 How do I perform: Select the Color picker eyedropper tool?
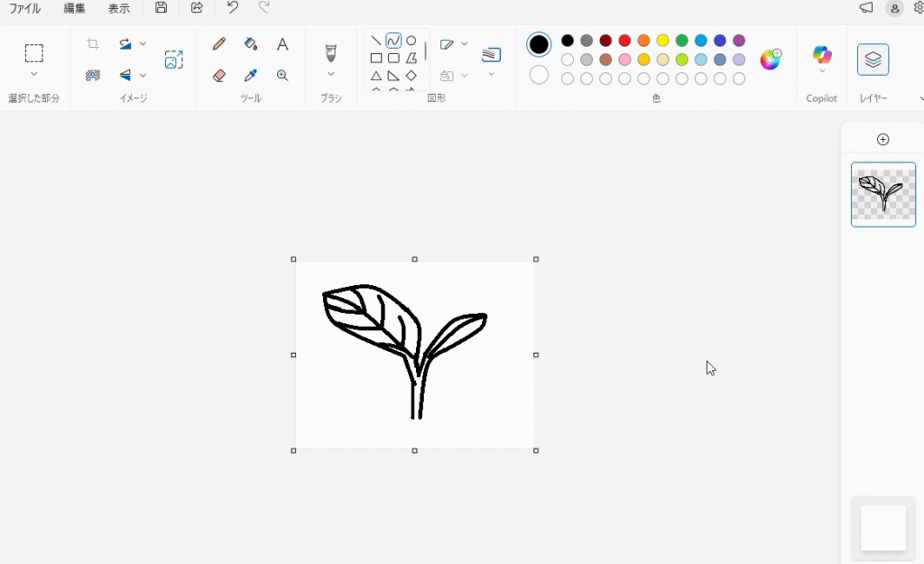251,75
